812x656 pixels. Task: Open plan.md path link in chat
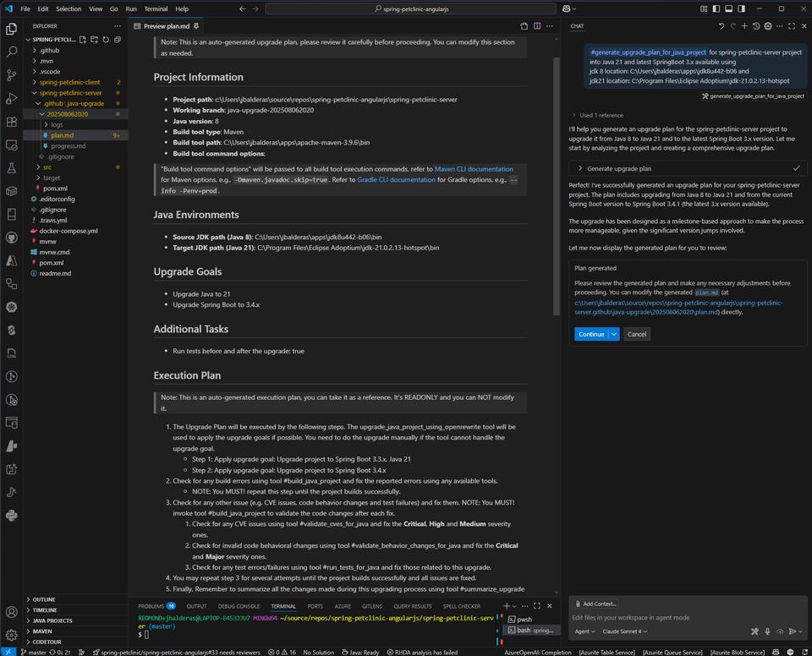coord(678,308)
